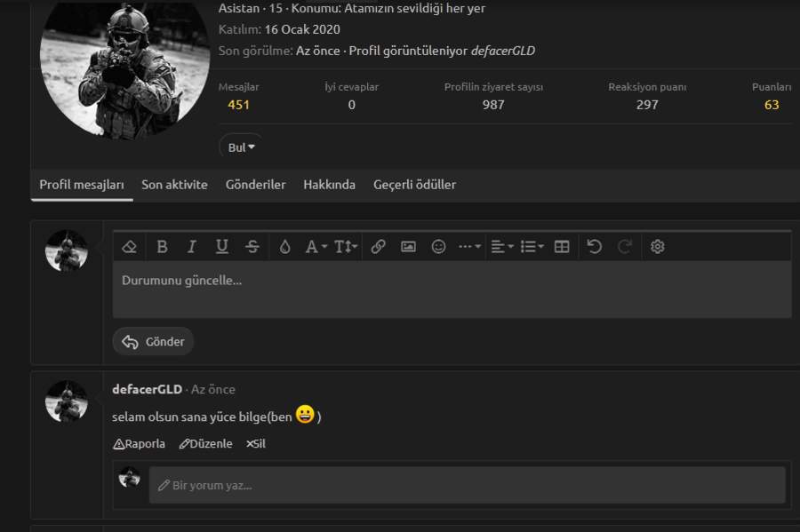
Task: Click the Raporla link on the post
Action: [x=139, y=444]
